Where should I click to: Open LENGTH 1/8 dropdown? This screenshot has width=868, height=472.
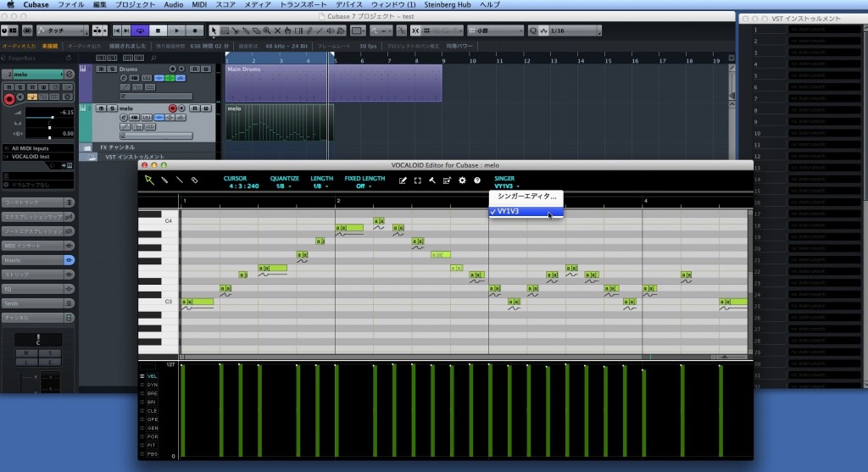pos(321,186)
